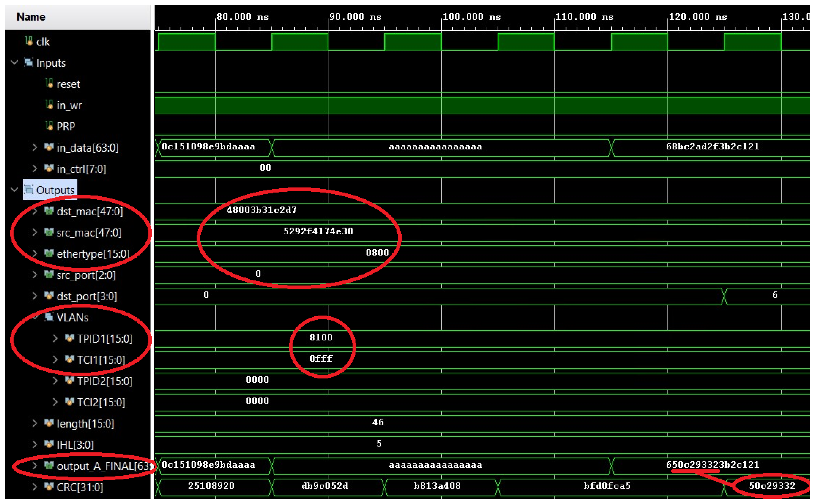Select the PRP signal name

coord(66,126)
